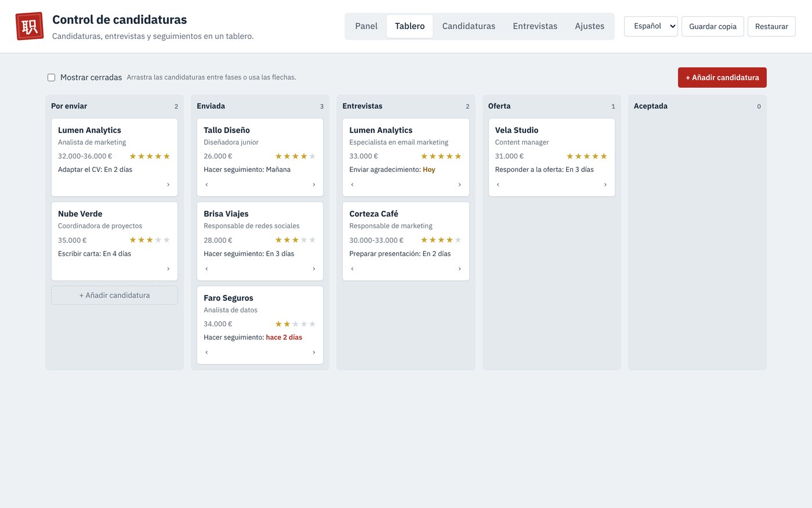812x508 pixels.
Task: Select the Brisa Viajes card title
Action: [226, 214]
